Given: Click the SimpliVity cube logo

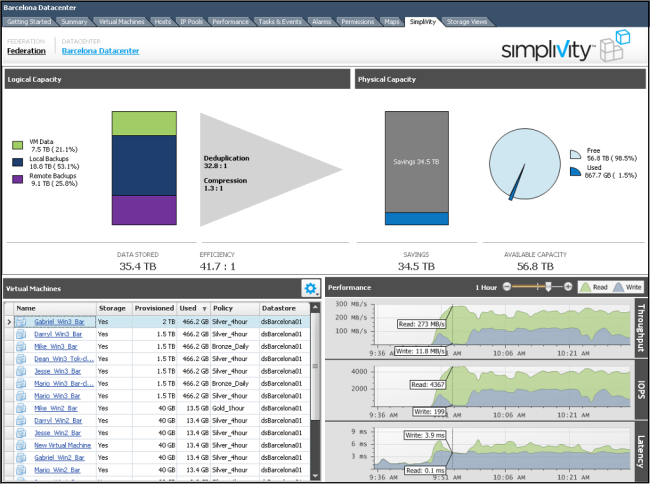Looking at the screenshot, I should [616, 46].
